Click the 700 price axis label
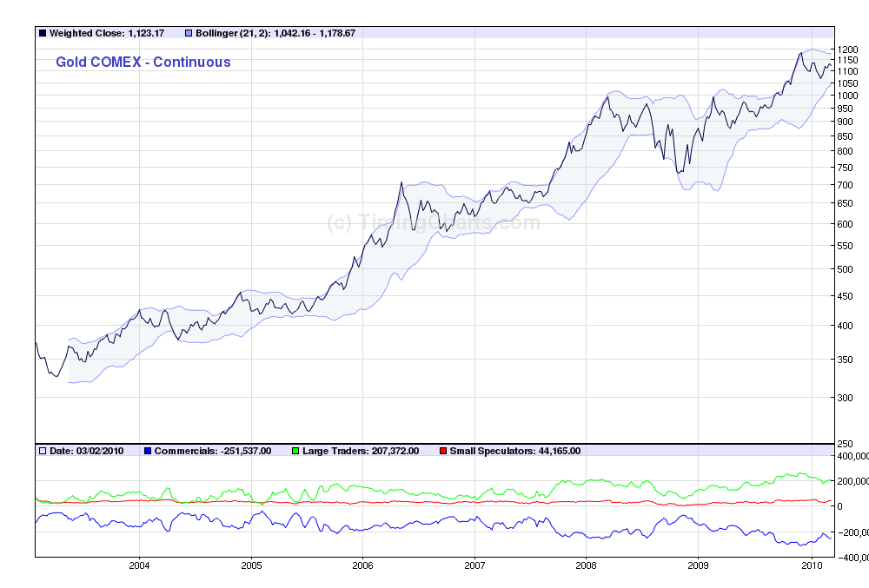 coord(846,186)
